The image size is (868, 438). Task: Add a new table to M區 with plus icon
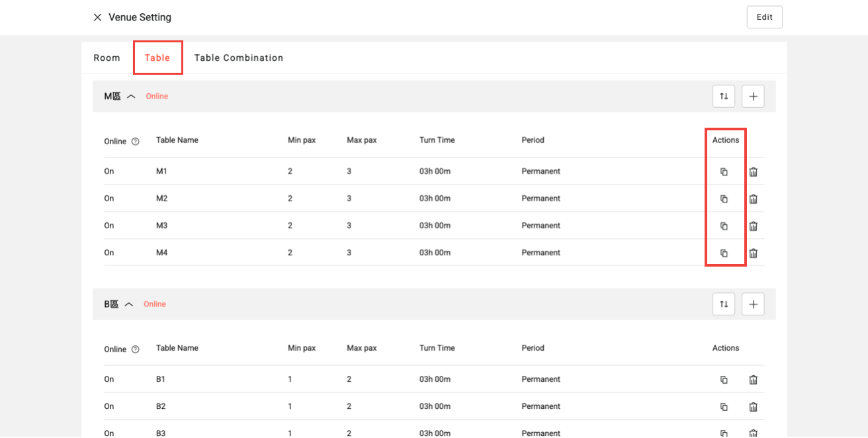(753, 97)
